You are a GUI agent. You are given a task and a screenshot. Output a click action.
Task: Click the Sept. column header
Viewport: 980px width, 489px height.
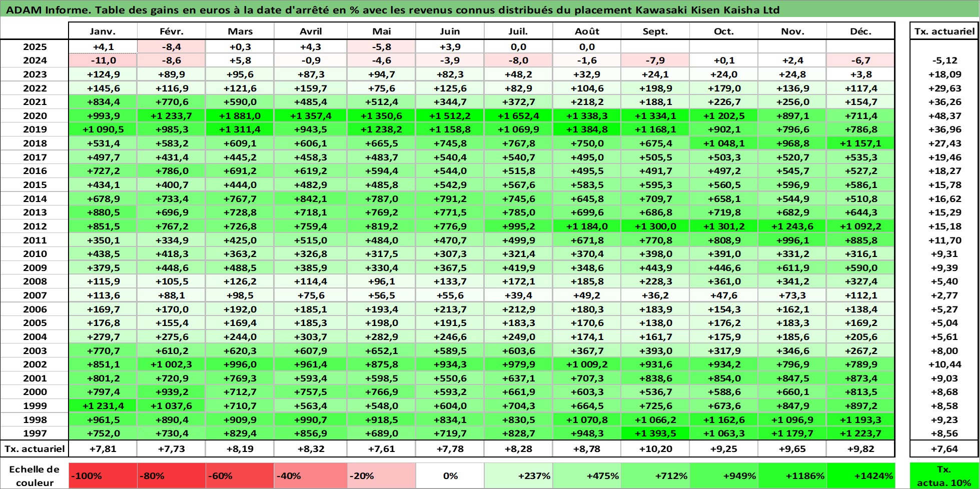[x=655, y=31]
